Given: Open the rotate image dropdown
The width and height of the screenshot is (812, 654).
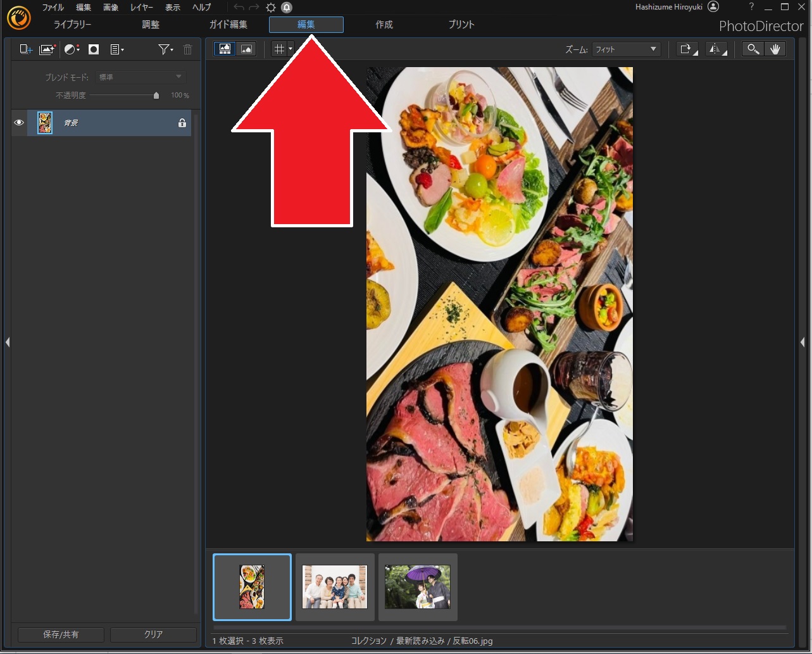Looking at the screenshot, I should [x=687, y=49].
